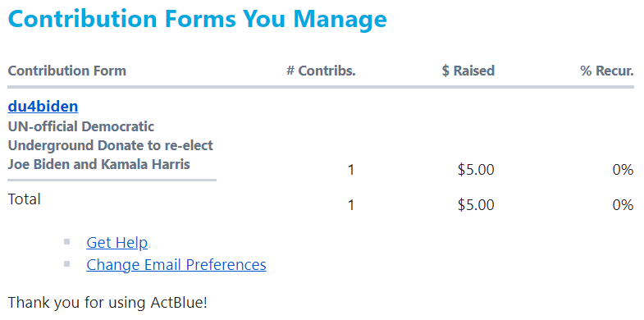Open Change Email Preferences link
Screen dimensions: 644x320
click(176, 264)
